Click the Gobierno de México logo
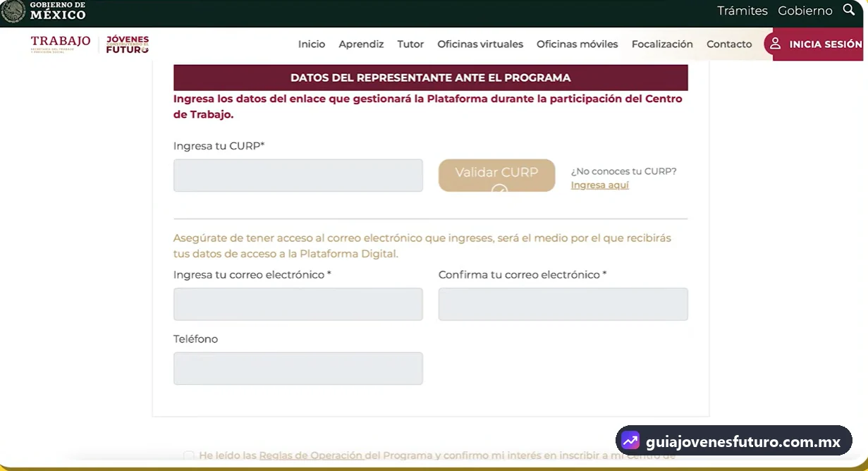The width and height of the screenshot is (868, 471). 44,11
